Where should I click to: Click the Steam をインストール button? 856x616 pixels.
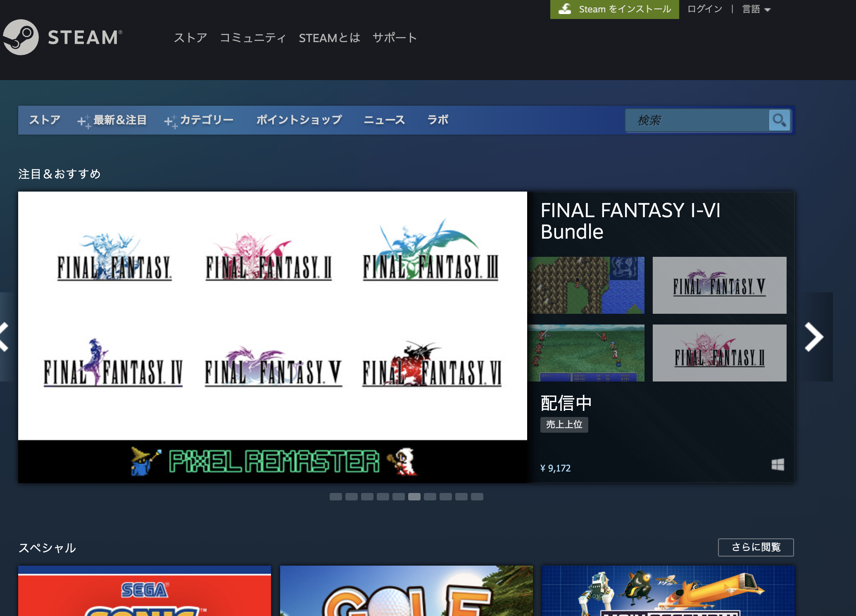tap(614, 9)
